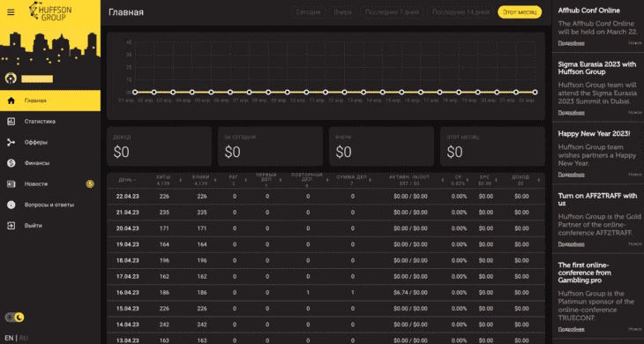Open Подробнее under Affhub Conf Online
644x344 pixels.
coord(571,43)
